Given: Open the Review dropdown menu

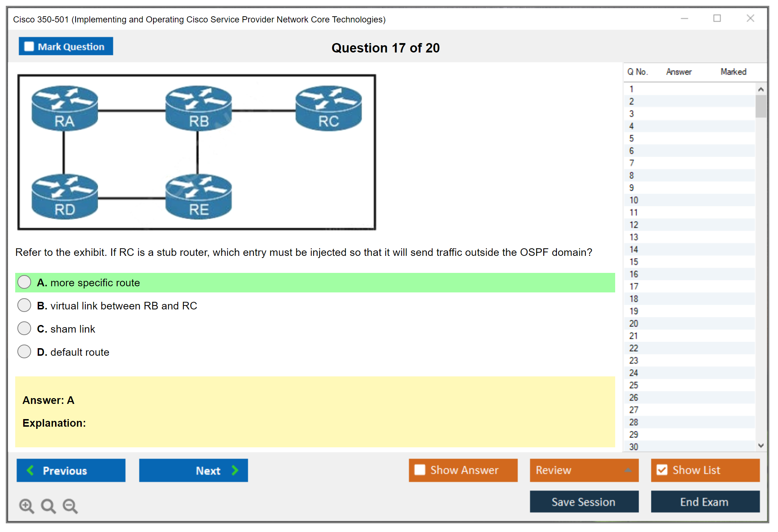Looking at the screenshot, I should (x=584, y=470).
